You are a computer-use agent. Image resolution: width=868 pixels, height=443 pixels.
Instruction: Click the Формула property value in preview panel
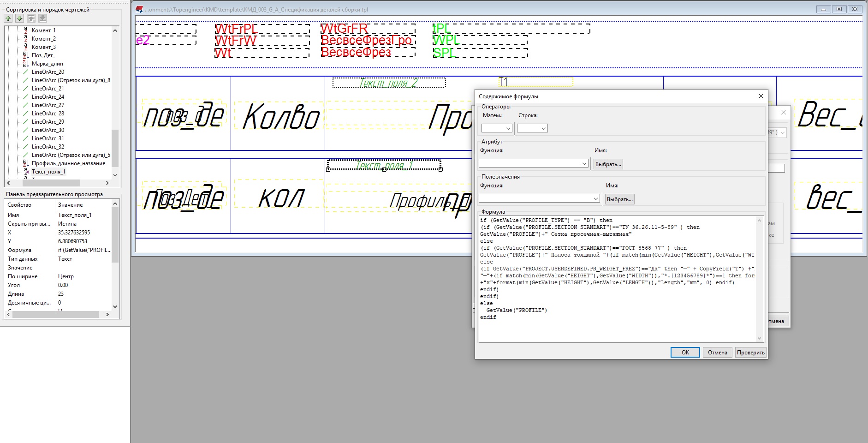pos(84,250)
